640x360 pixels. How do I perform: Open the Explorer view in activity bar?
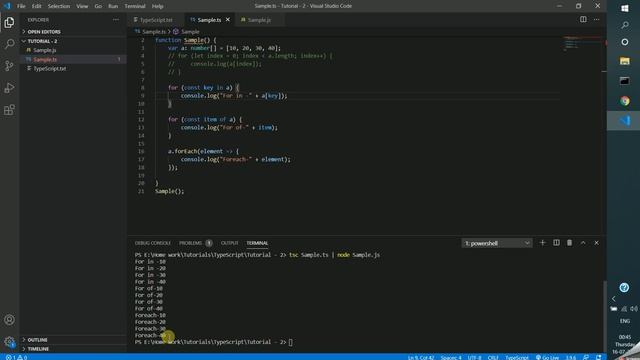point(9,22)
